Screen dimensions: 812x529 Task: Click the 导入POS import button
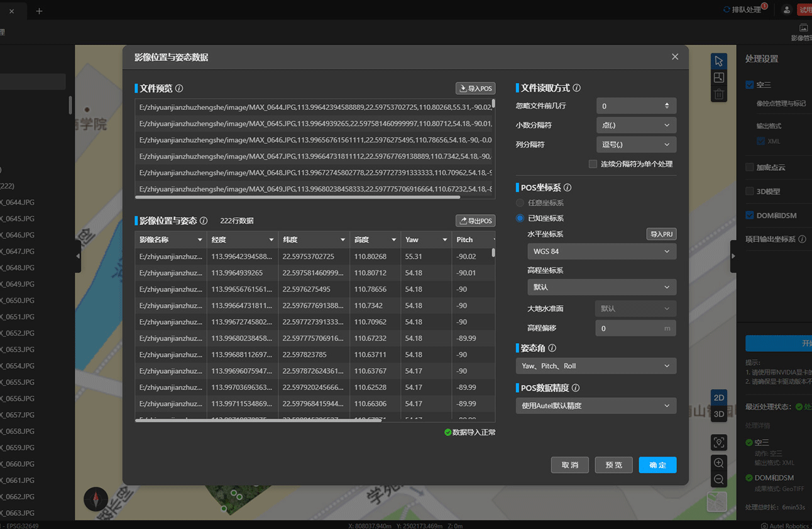click(475, 89)
